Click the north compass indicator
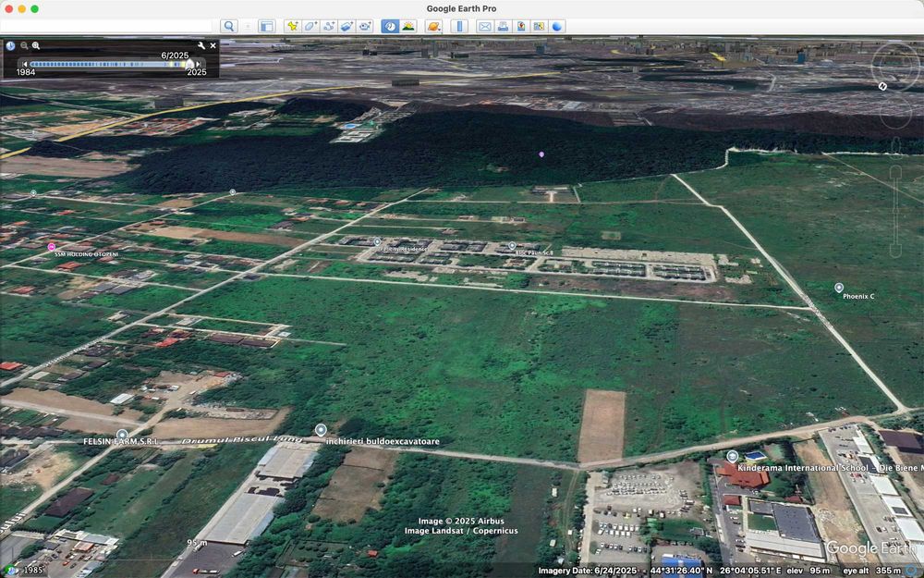Screen dimensions: 924x578 [882, 86]
